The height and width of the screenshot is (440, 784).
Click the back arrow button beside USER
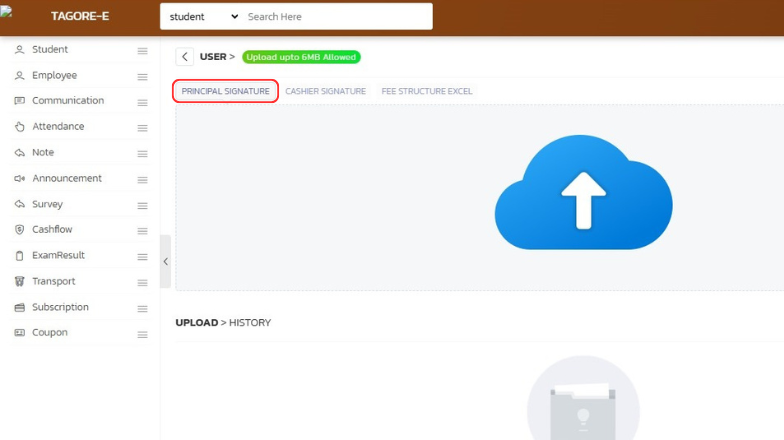click(x=185, y=57)
